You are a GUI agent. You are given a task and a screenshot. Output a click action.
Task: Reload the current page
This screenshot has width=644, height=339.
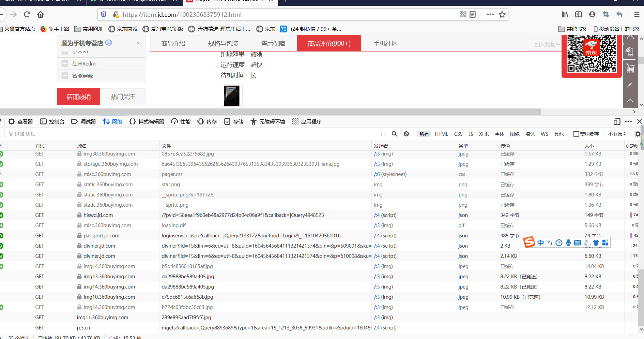click(x=27, y=14)
